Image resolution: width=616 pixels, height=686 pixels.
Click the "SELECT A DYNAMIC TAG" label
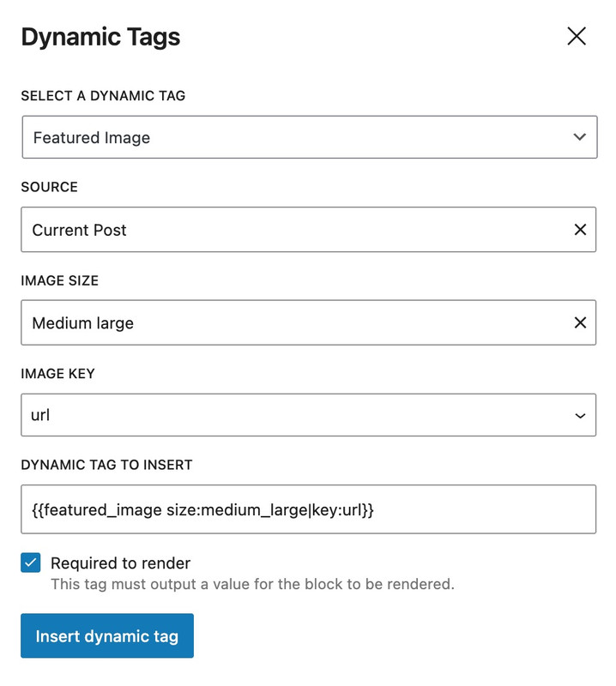tap(103, 95)
